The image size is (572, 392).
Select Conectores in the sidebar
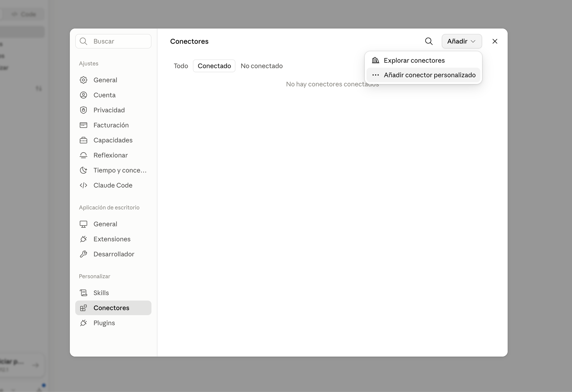point(113,308)
